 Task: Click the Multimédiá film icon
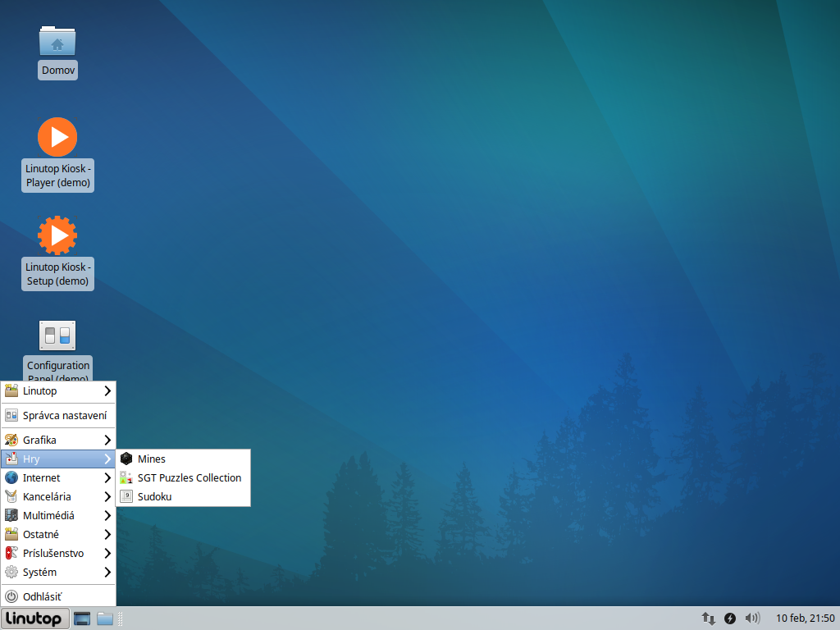pos(11,515)
